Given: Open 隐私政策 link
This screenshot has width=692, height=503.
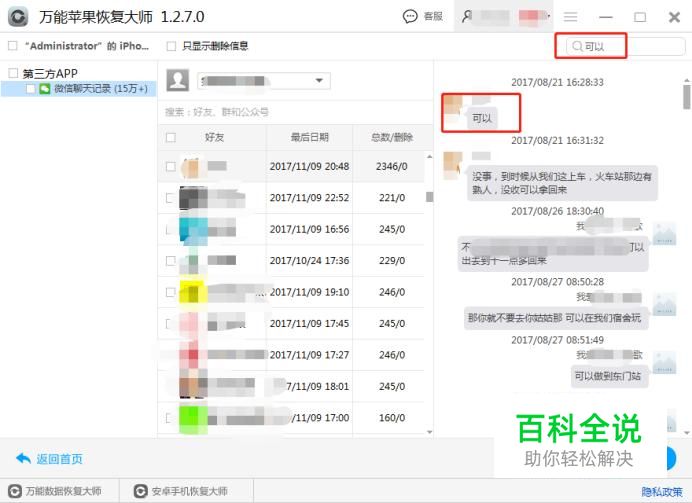Looking at the screenshot, I should [662, 492].
